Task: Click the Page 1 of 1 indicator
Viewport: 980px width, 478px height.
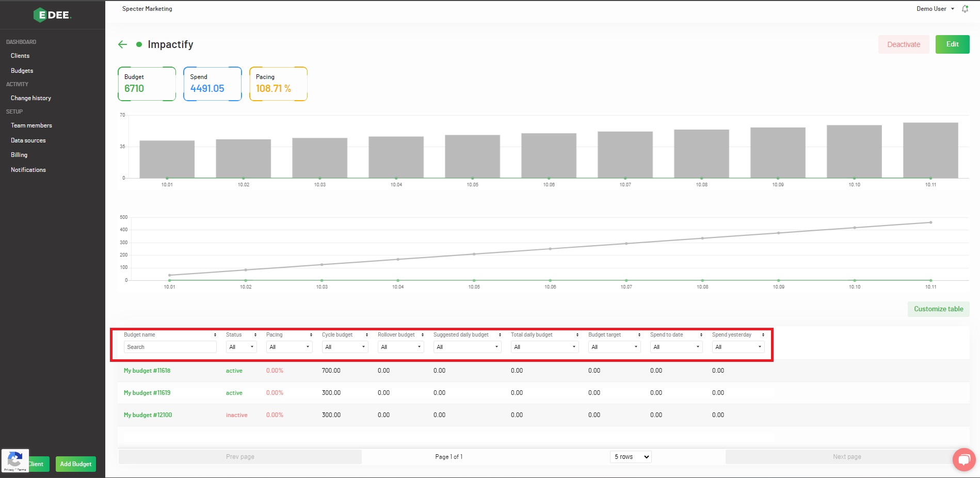Action: pos(449,457)
